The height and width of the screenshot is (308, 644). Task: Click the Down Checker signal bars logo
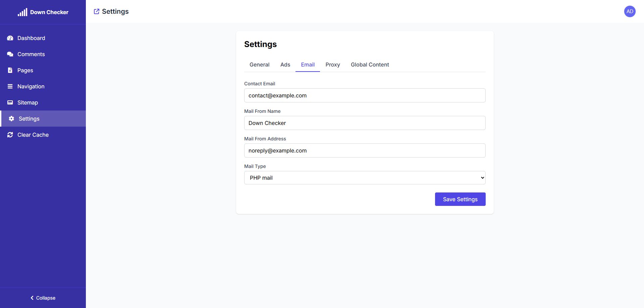click(22, 12)
